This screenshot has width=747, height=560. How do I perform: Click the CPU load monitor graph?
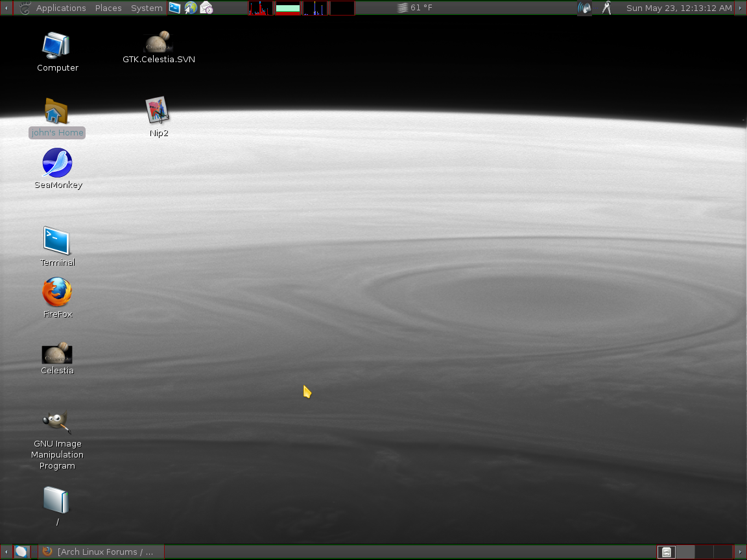(x=260, y=8)
